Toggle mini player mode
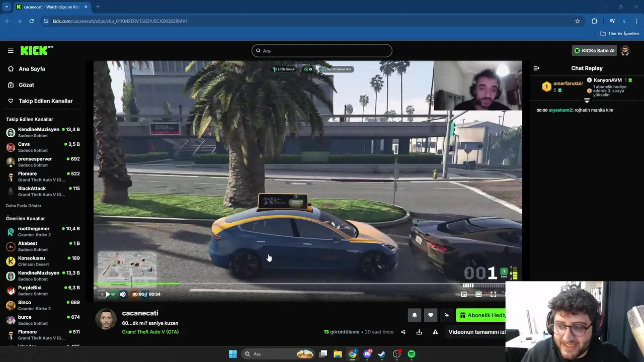This screenshot has width=644, height=362. pyautogui.click(x=464, y=294)
